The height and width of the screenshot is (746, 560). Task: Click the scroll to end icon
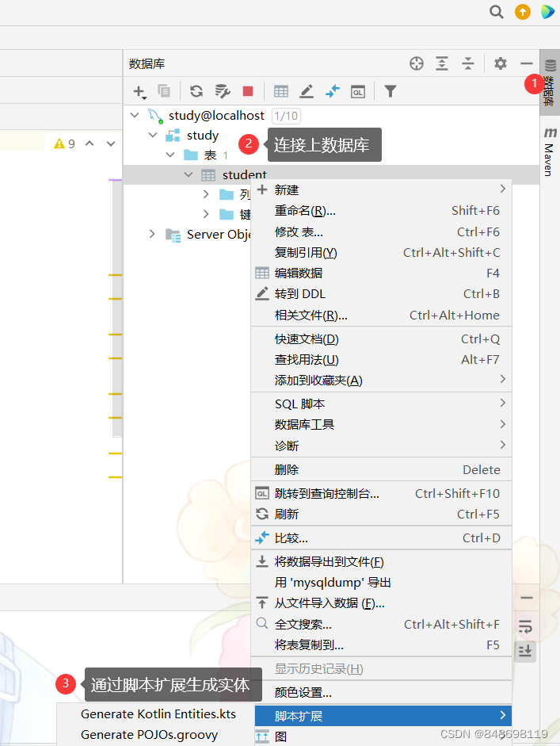coord(525,650)
